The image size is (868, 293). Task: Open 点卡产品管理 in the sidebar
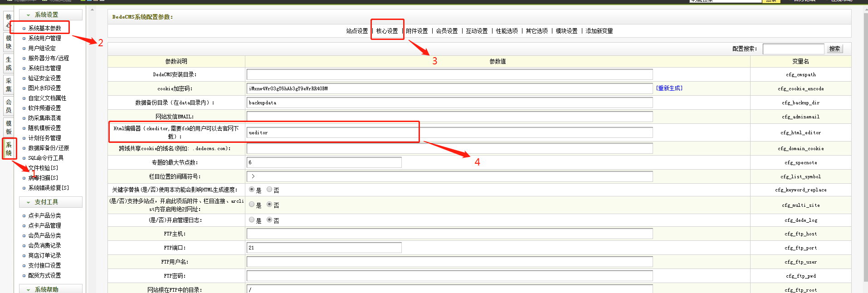44,225
